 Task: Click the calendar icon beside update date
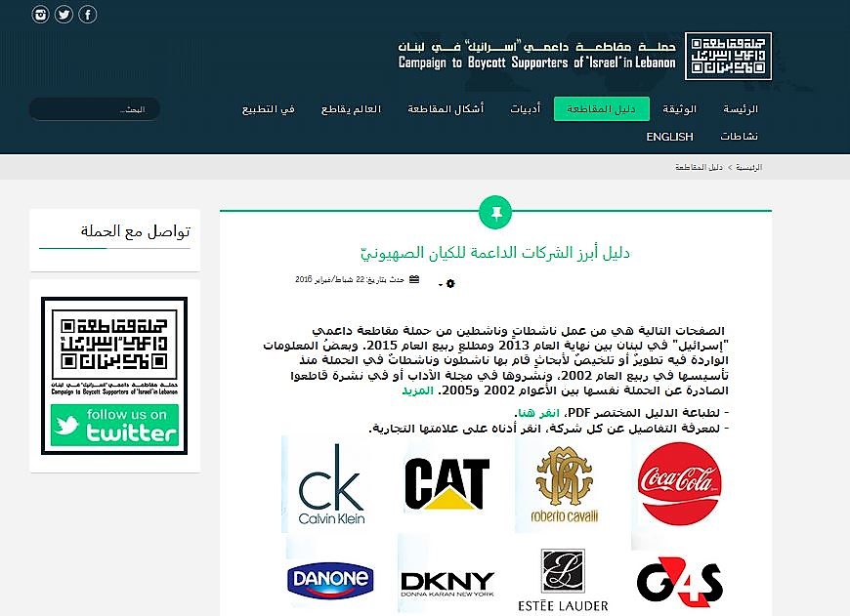coord(414,279)
